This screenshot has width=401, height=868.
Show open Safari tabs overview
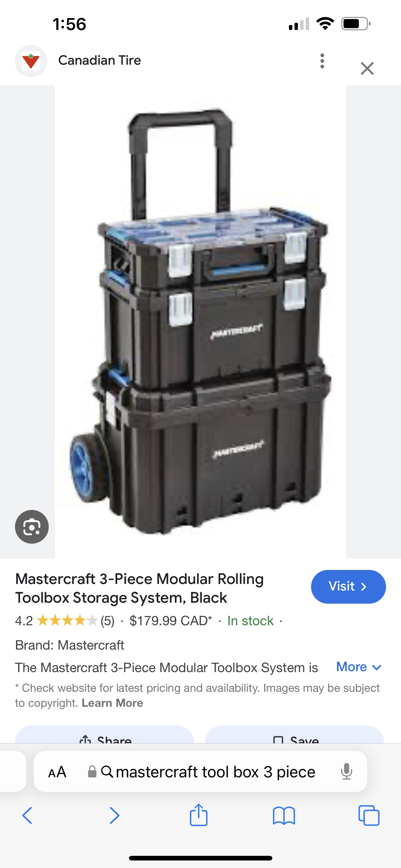369,816
